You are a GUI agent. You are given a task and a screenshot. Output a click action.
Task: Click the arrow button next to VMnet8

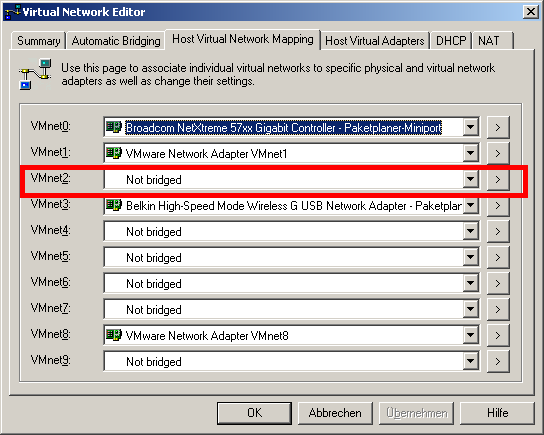[x=498, y=335]
